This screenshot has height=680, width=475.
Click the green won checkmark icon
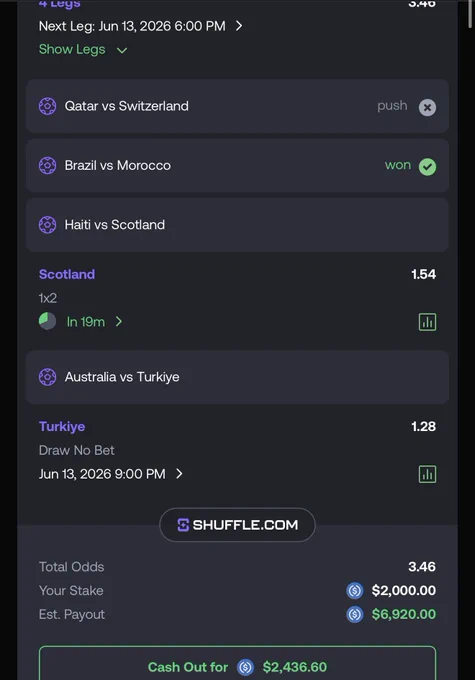[x=427, y=167]
